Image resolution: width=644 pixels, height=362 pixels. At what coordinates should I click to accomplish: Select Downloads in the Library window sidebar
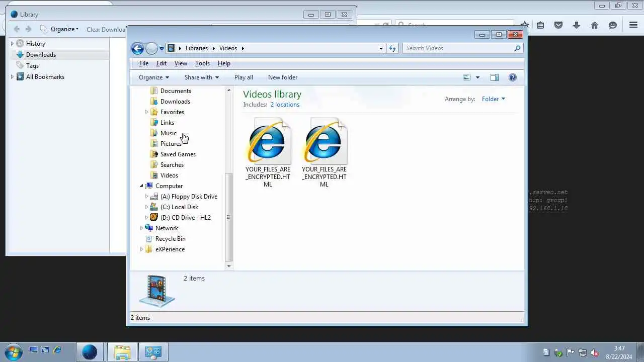tap(41, 55)
